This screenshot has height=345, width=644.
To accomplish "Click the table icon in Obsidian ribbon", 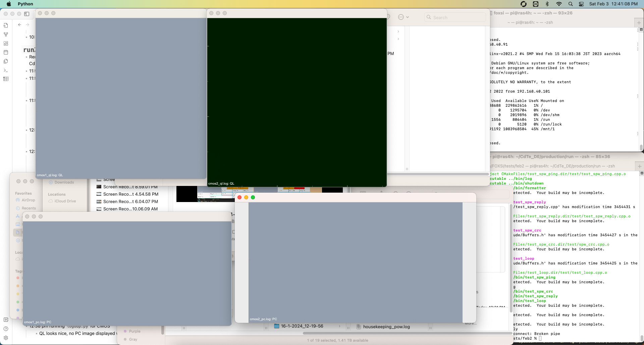I will (x=6, y=79).
